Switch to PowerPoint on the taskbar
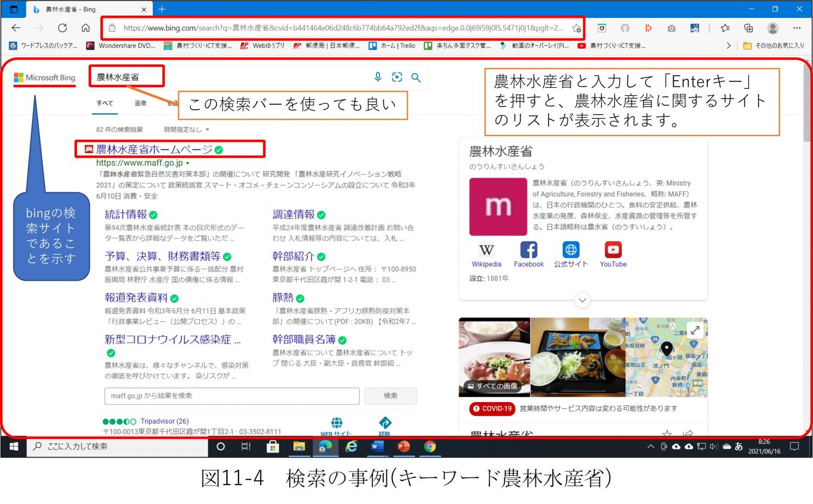 pyautogui.click(x=404, y=447)
